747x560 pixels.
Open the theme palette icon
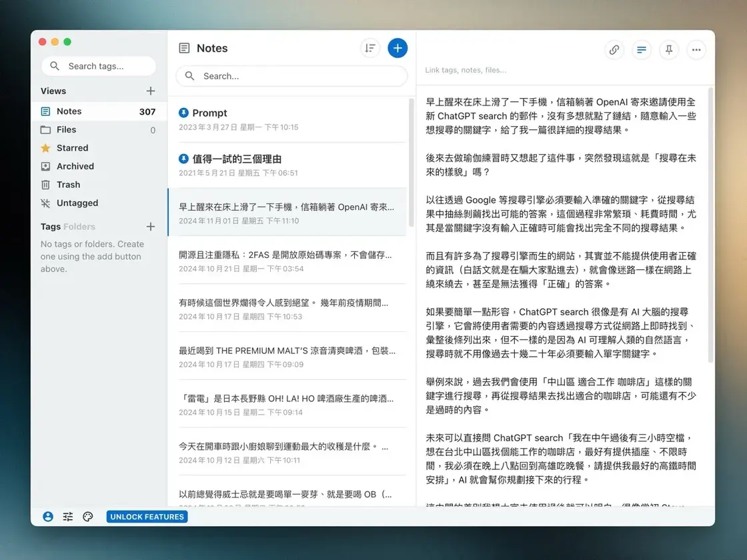tap(87, 517)
